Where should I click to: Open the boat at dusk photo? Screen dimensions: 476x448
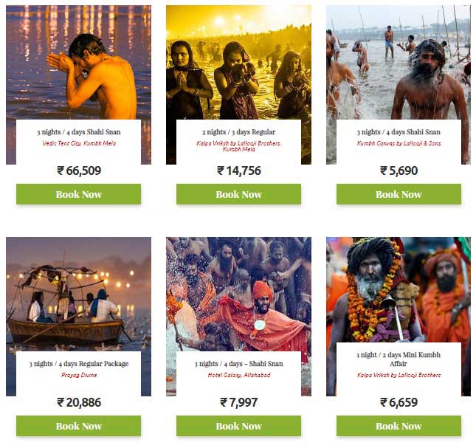(x=79, y=294)
